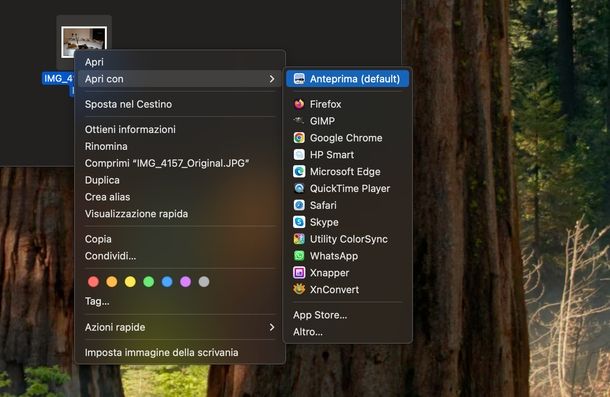
Task: Expand the Apri con submenu arrow
Action: pyautogui.click(x=272, y=79)
